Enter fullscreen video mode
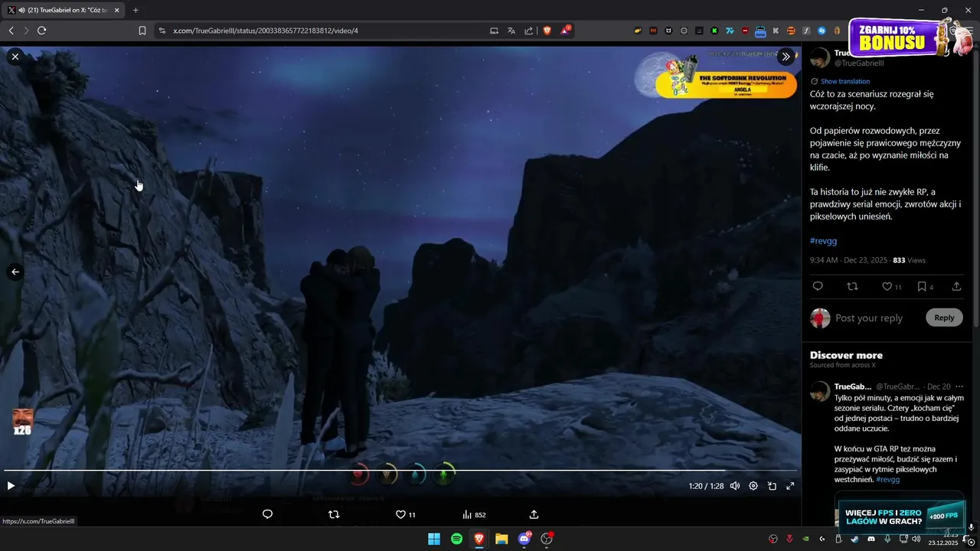 pyautogui.click(x=790, y=486)
